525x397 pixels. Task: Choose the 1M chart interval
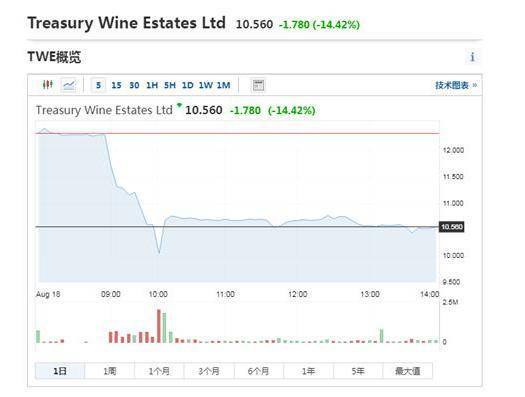pos(223,85)
